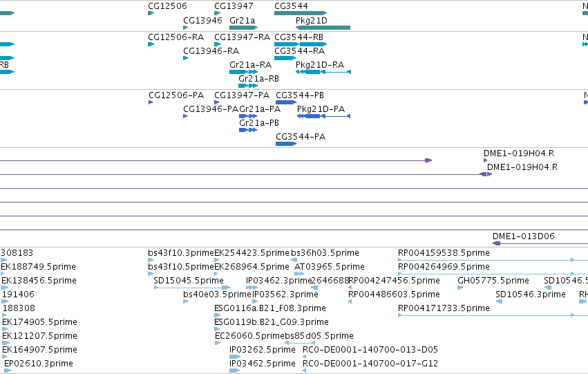The height and width of the screenshot is (374, 588).
Task: Click the EK174905.5prime EST label
Action: point(40,322)
